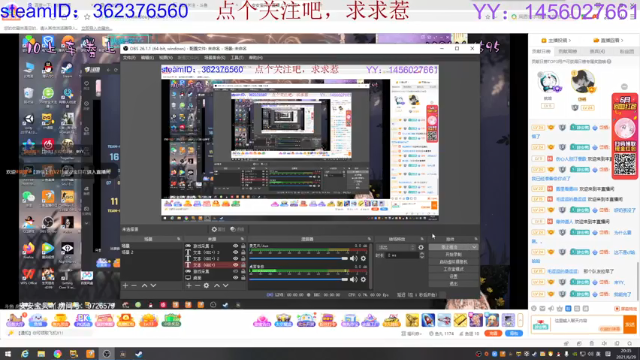Move the selected source up

point(217,286)
